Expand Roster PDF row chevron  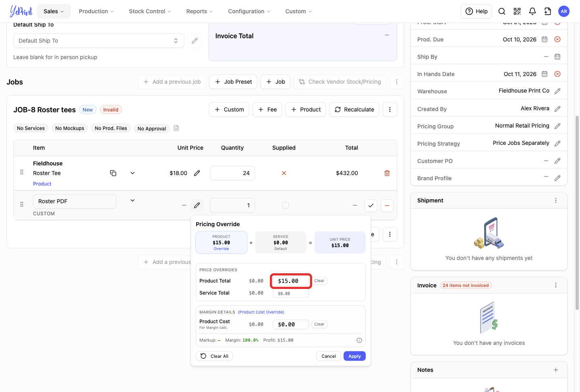pos(133,200)
